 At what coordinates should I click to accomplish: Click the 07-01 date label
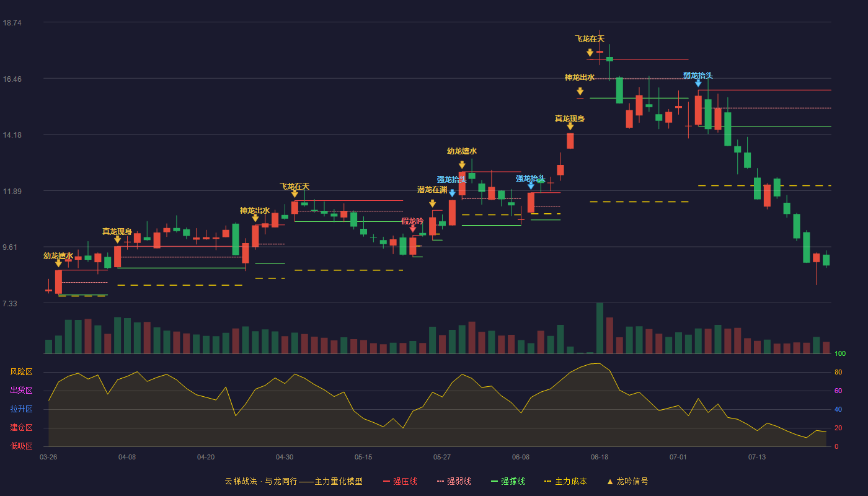tap(678, 457)
